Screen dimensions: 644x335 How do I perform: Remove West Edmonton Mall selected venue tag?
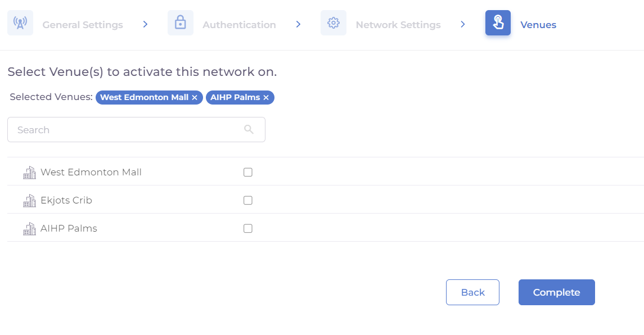195,98
